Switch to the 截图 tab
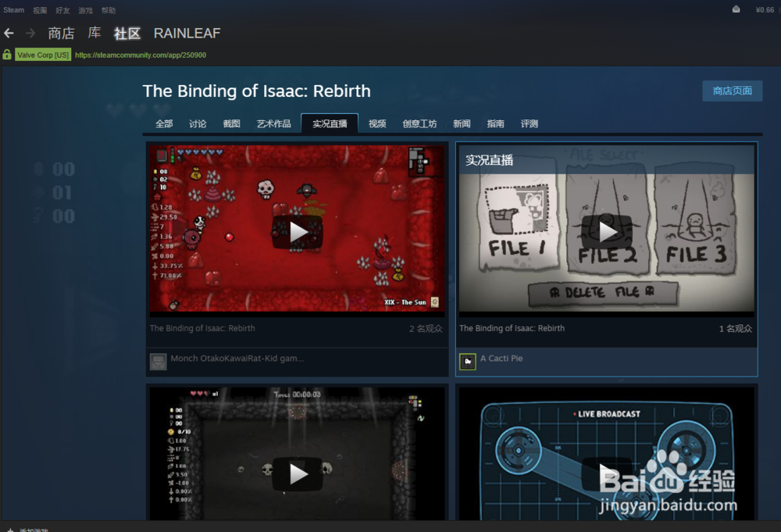This screenshot has width=781, height=532. (232, 123)
